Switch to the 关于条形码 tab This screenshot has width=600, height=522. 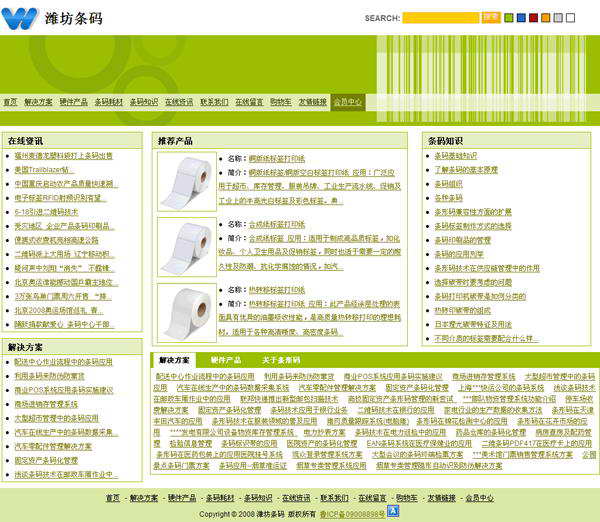(281, 360)
